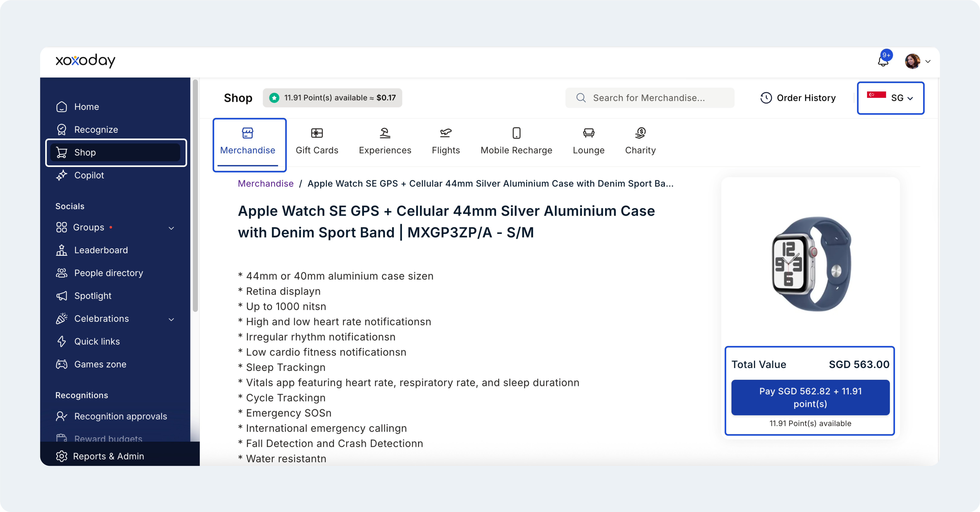Open the notifications bell
980x512 pixels.
(x=883, y=61)
